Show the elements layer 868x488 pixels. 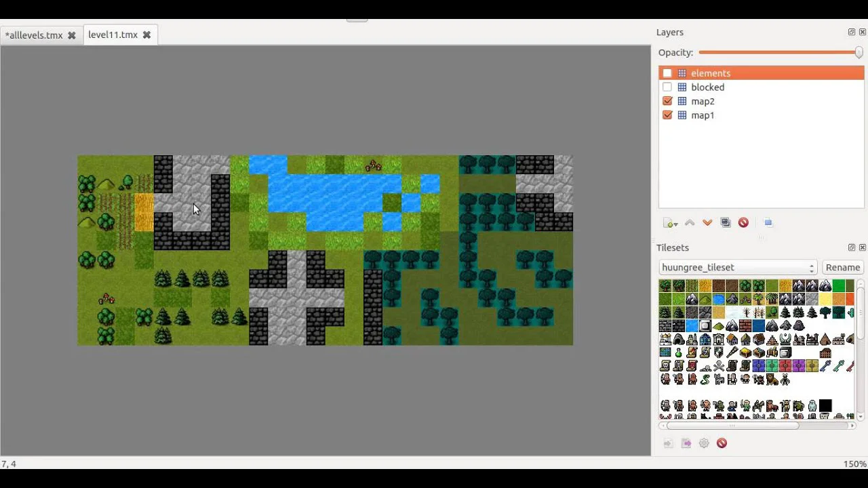[667, 73]
